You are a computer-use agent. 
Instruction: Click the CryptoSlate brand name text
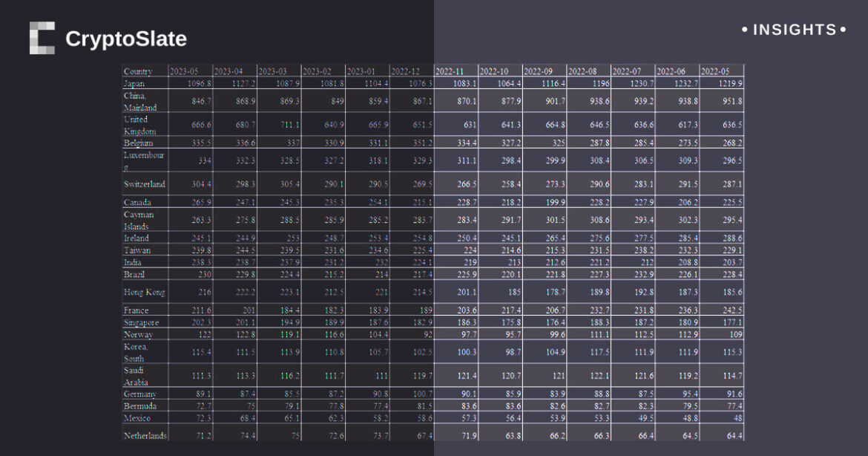(x=125, y=39)
